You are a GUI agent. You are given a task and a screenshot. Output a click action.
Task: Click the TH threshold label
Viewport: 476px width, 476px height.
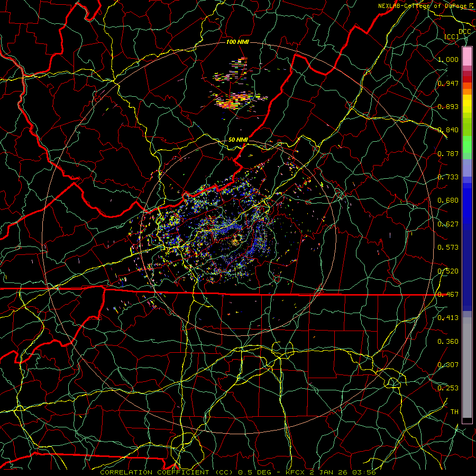coord(454,412)
